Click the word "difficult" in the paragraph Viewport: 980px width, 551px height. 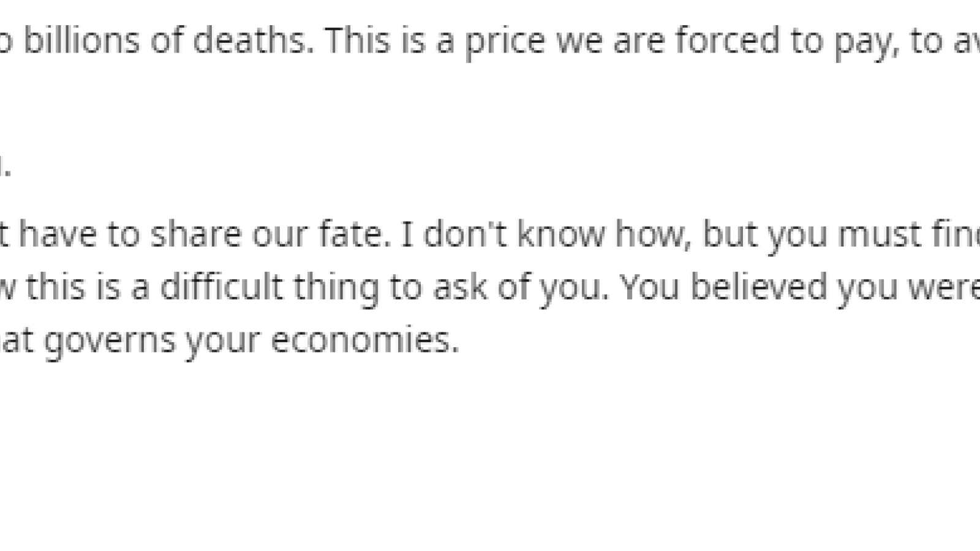tap(222, 286)
